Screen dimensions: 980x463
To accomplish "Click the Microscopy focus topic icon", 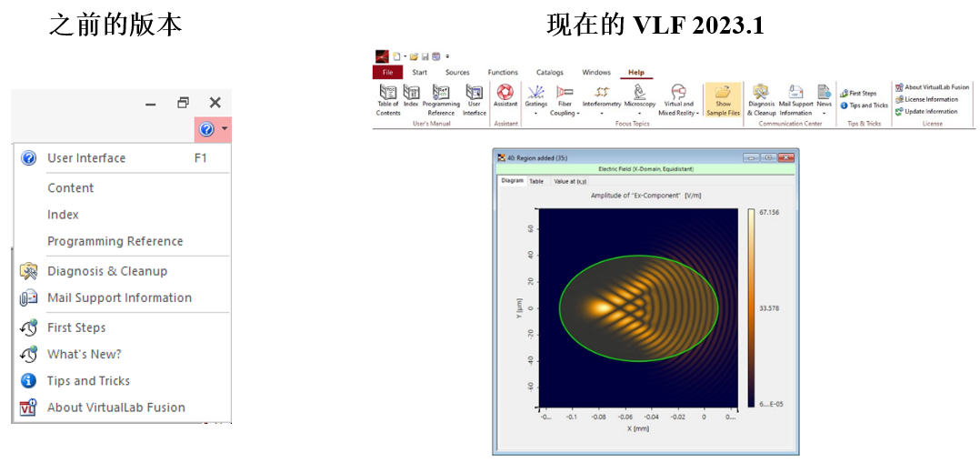I will click(x=639, y=94).
